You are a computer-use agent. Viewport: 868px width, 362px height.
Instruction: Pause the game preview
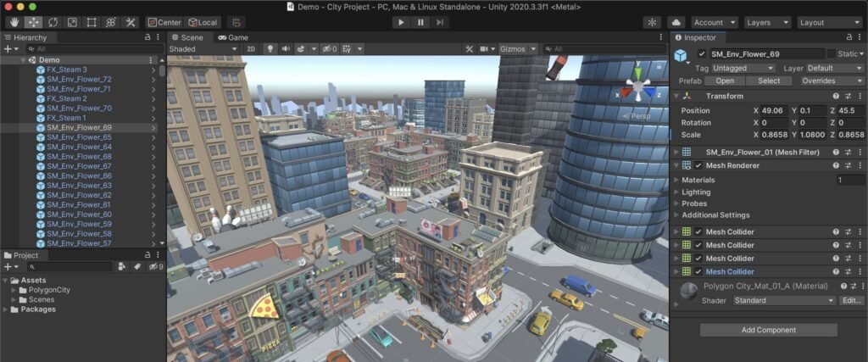point(420,22)
